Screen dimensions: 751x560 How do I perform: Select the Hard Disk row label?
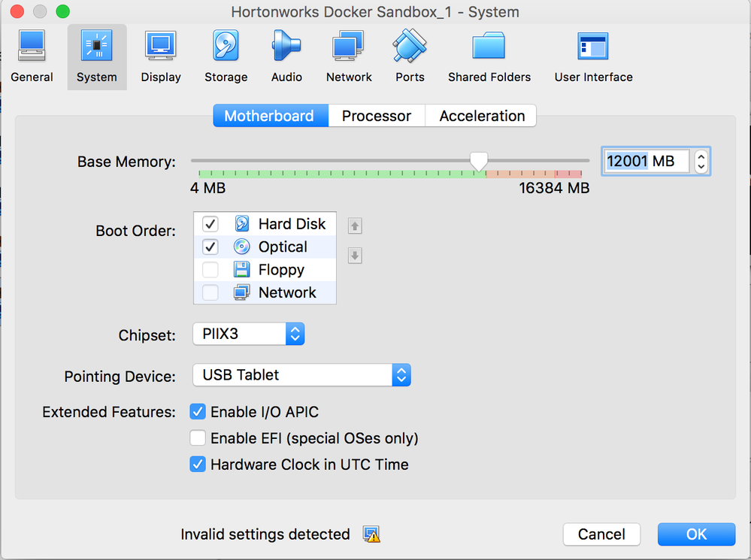click(x=292, y=224)
